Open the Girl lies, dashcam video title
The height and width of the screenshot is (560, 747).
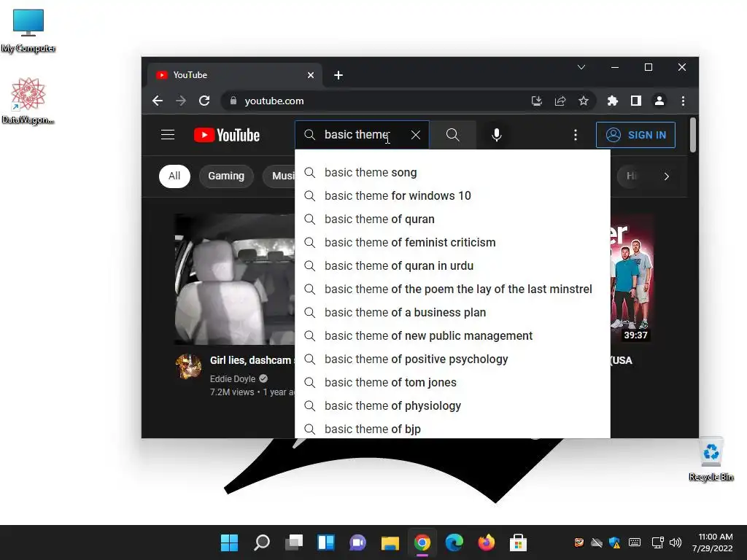pyautogui.click(x=252, y=360)
